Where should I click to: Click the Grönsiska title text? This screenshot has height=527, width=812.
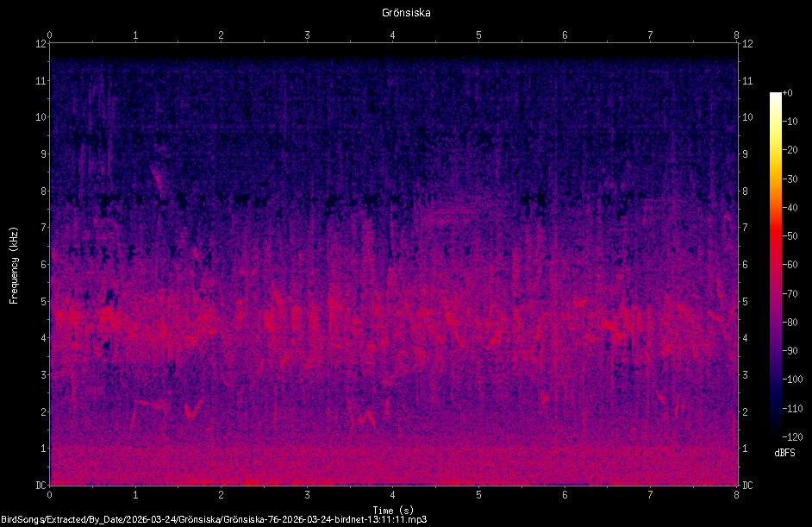click(406, 13)
